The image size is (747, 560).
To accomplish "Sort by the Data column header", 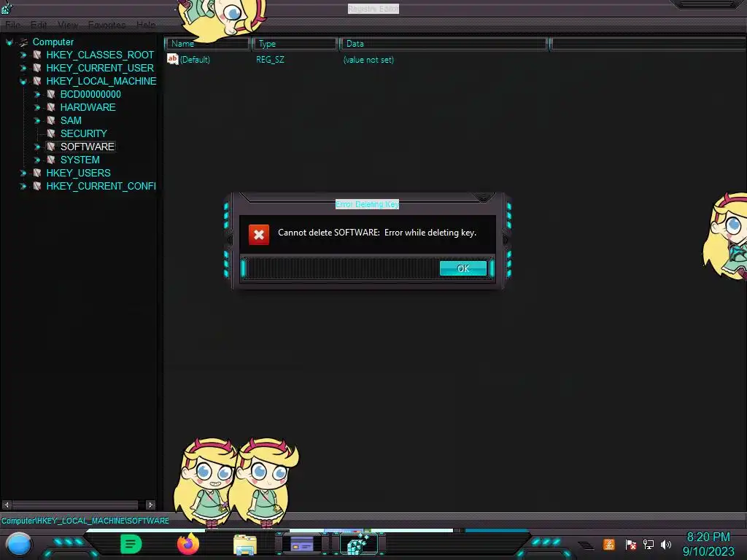I will pos(444,44).
